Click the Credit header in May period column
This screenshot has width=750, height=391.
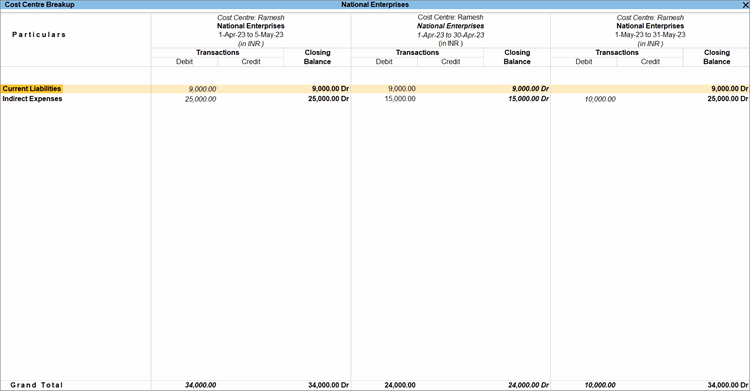(650, 62)
